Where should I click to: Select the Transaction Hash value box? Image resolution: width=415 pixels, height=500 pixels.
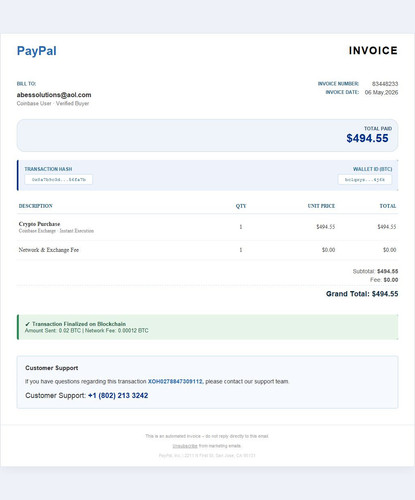(59, 180)
